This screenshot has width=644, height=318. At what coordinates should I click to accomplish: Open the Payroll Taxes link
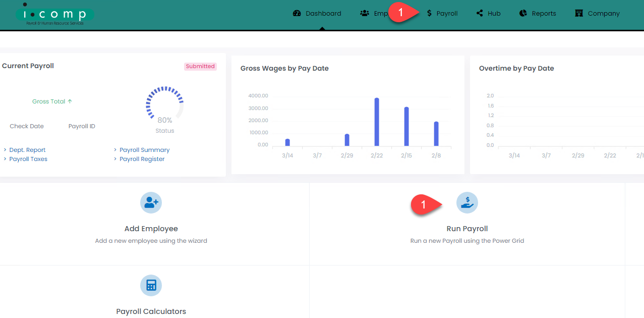(x=28, y=159)
